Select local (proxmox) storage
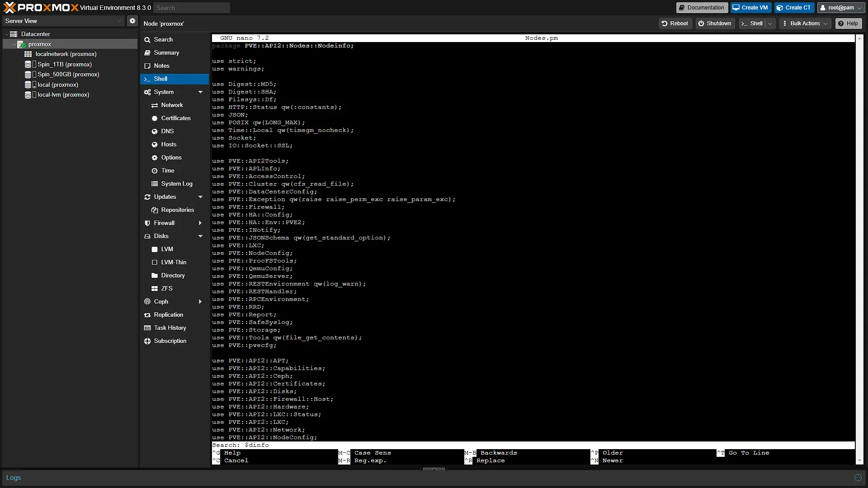Image resolution: width=868 pixels, height=488 pixels. (x=57, y=84)
